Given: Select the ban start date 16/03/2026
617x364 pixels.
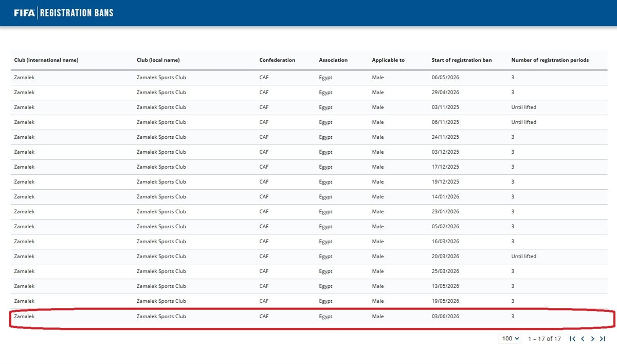Looking at the screenshot, I should [x=445, y=242].
